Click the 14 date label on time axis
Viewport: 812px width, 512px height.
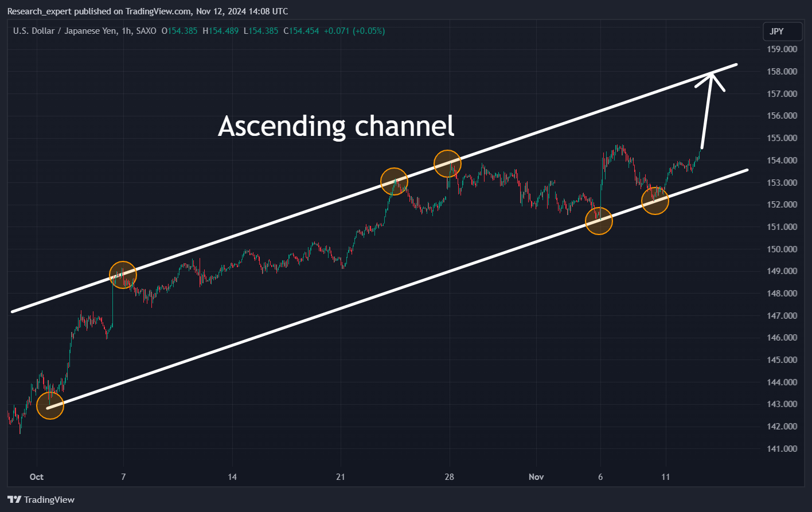[232, 477]
